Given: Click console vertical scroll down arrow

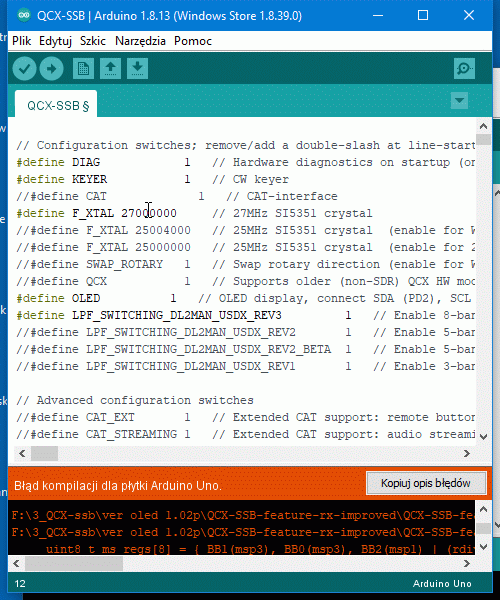Looking at the screenshot, I should (x=483, y=547).
